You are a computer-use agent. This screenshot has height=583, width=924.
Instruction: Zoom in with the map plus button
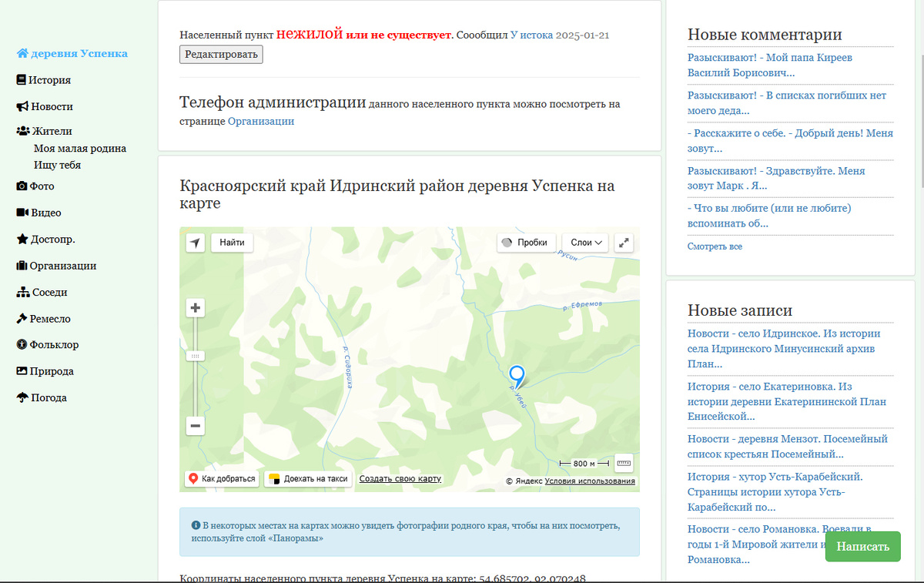tap(196, 308)
